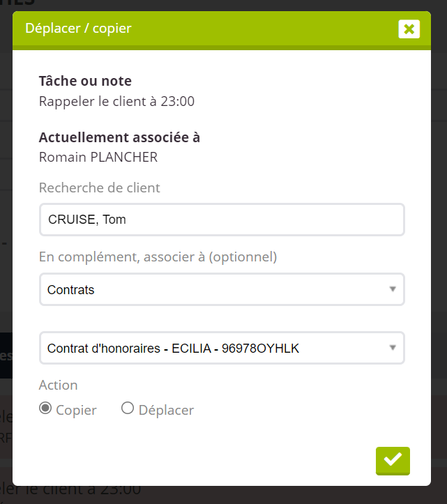Click the arrow on the contract selector

click(x=393, y=348)
